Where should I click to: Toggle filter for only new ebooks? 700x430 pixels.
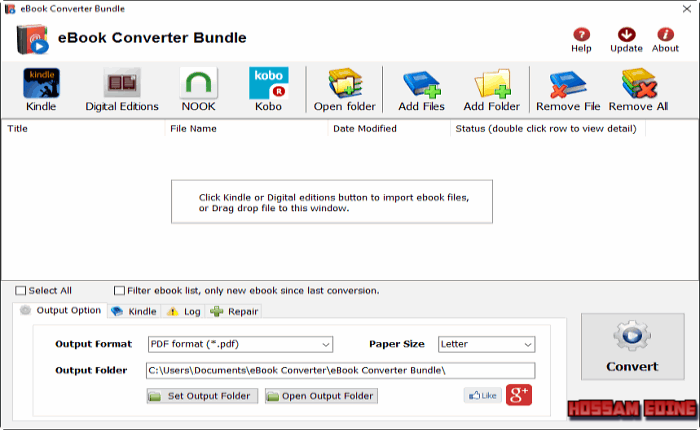119,291
